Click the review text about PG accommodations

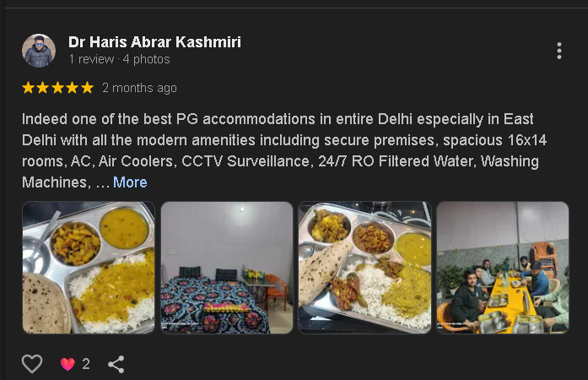point(283,150)
